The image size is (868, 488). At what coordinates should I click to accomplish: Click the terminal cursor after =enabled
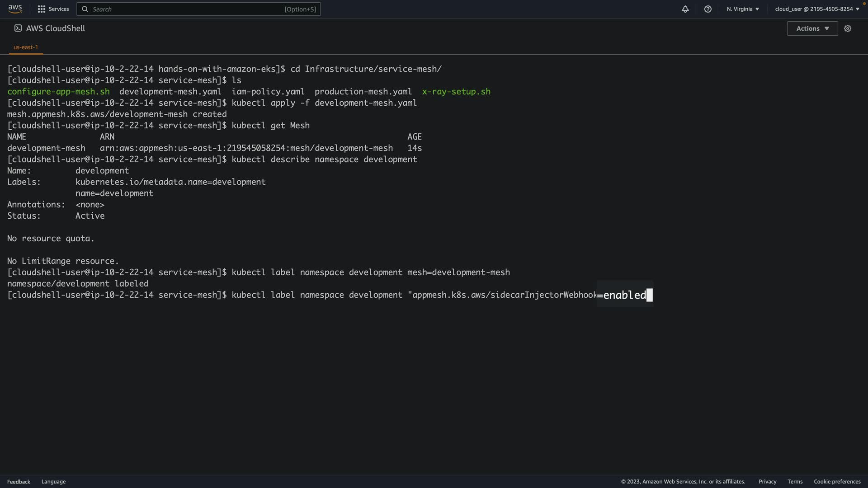(x=649, y=295)
